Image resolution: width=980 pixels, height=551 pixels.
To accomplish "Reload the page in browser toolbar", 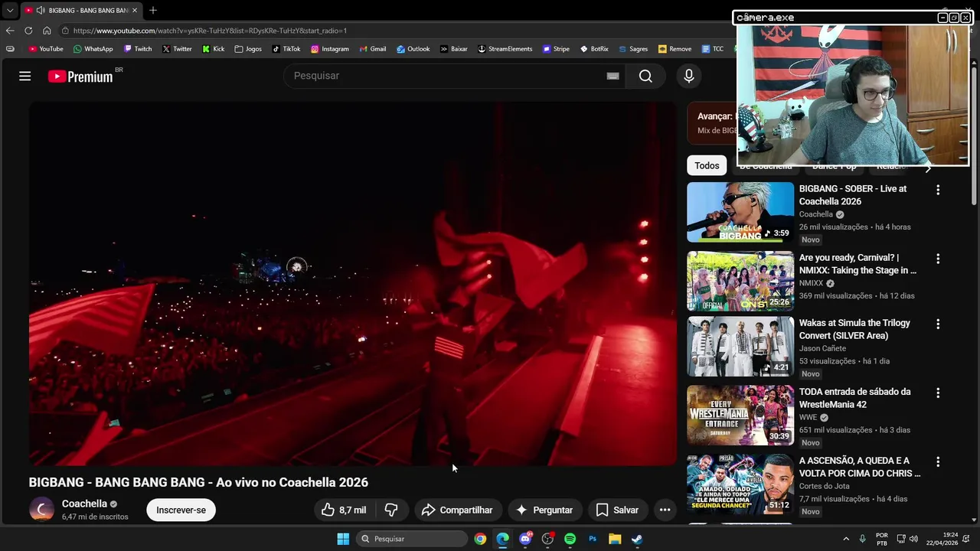I will pyautogui.click(x=28, y=31).
